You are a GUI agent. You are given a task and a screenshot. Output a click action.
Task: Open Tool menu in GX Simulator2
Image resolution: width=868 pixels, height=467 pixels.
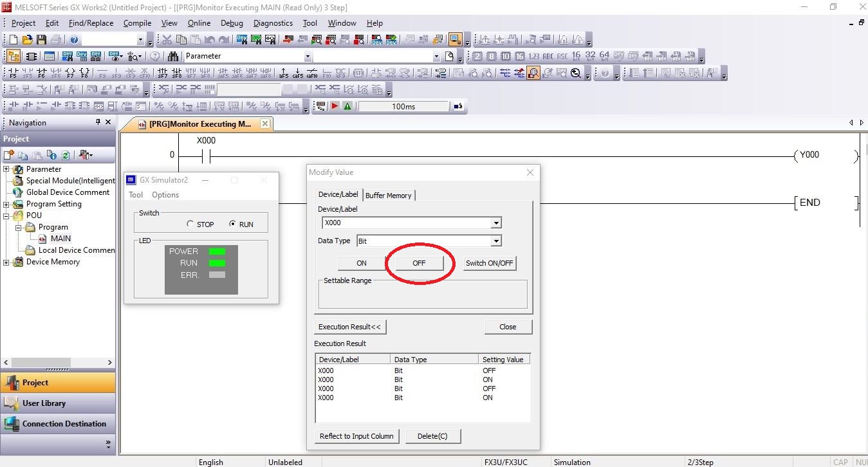click(x=136, y=195)
